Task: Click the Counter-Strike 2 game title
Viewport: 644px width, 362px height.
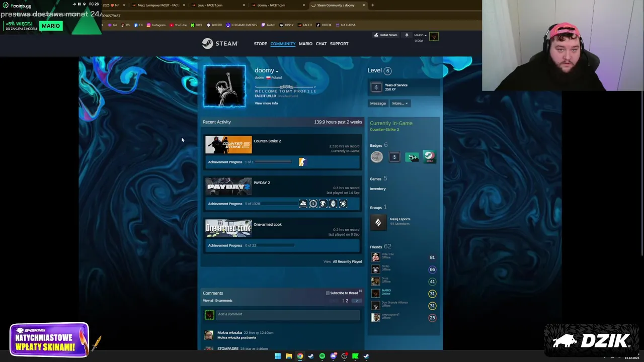Action: point(267,141)
